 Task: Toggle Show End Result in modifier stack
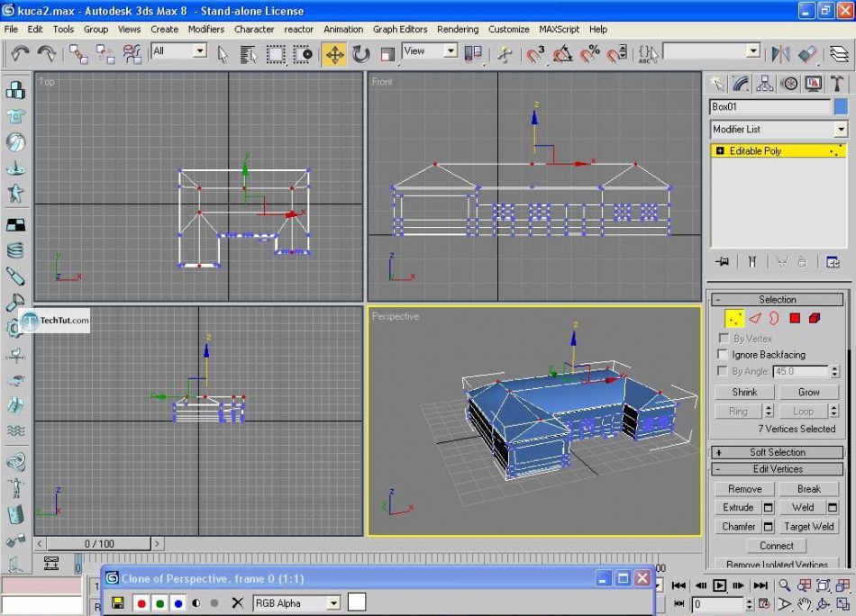[x=752, y=262]
